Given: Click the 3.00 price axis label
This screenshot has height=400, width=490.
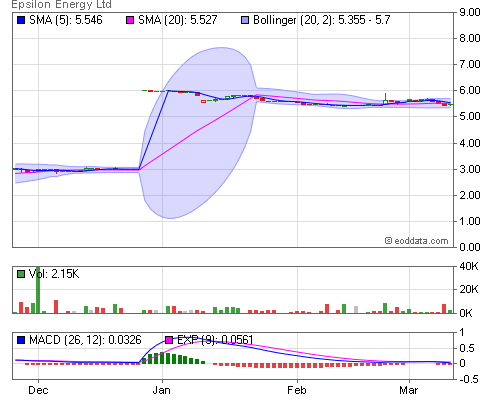Looking at the screenshot, I should (x=470, y=169).
